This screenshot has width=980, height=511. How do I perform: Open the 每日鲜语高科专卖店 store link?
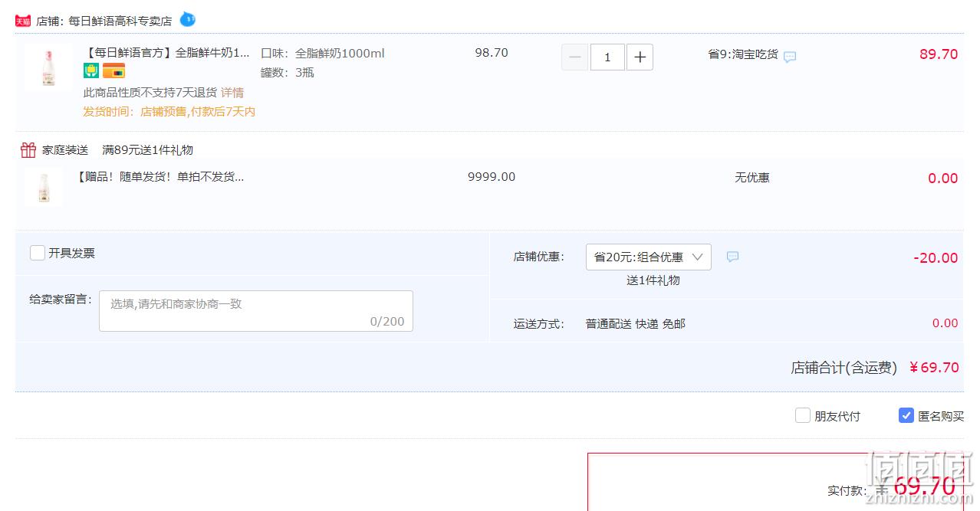120,21
